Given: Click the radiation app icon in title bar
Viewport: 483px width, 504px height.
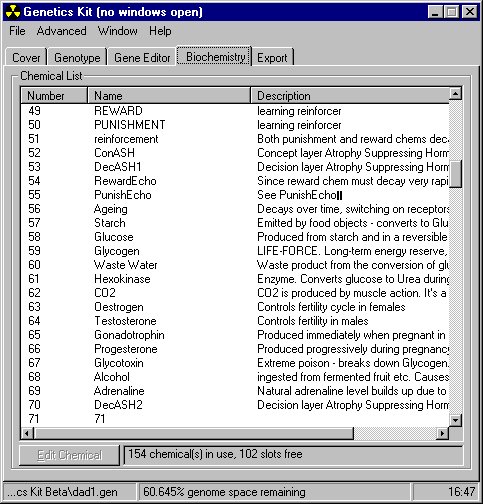Looking at the screenshot, I should [13, 12].
